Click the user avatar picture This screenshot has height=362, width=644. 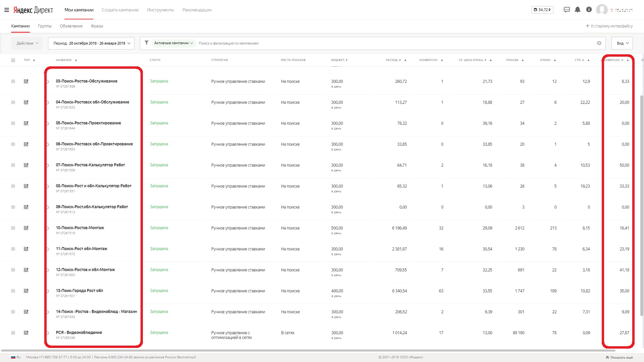click(601, 10)
